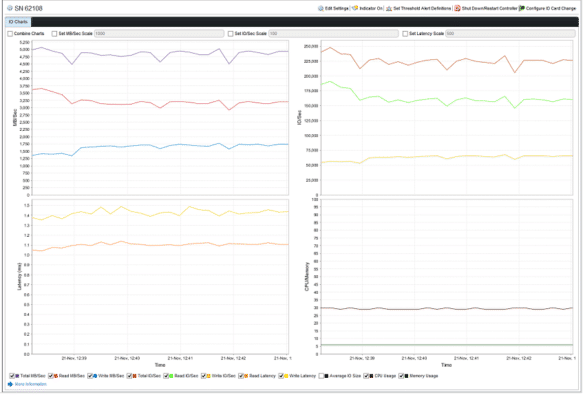Click the SN 62108 controller icon
This screenshot has width=585, height=395.
pyautogui.click(x=10, y=8)
